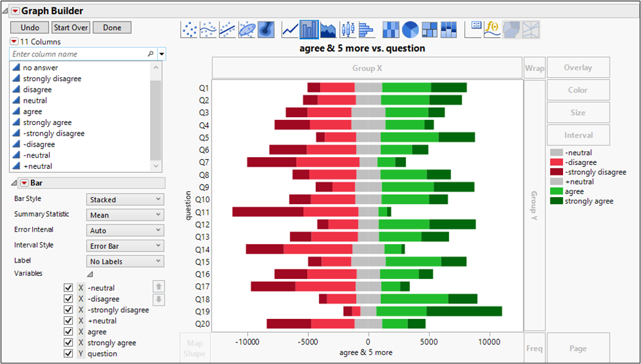The image size is (641, 364).
Task: Select the Heatmap element icon
Action: (391, 29)
